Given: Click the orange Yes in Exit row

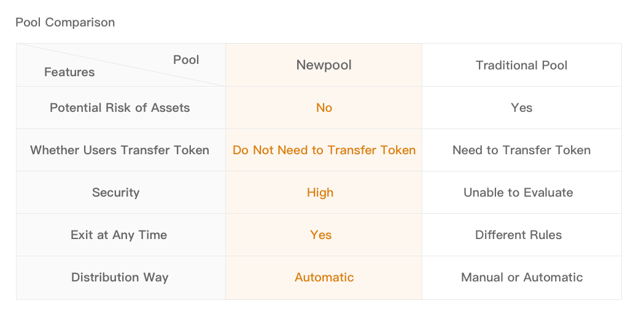Looking at the screenshot, I should (x=320, y=235).
